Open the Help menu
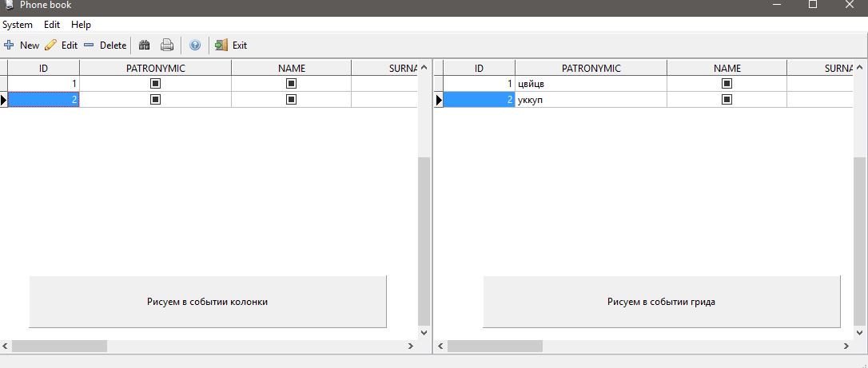 [x=81, y=25]
